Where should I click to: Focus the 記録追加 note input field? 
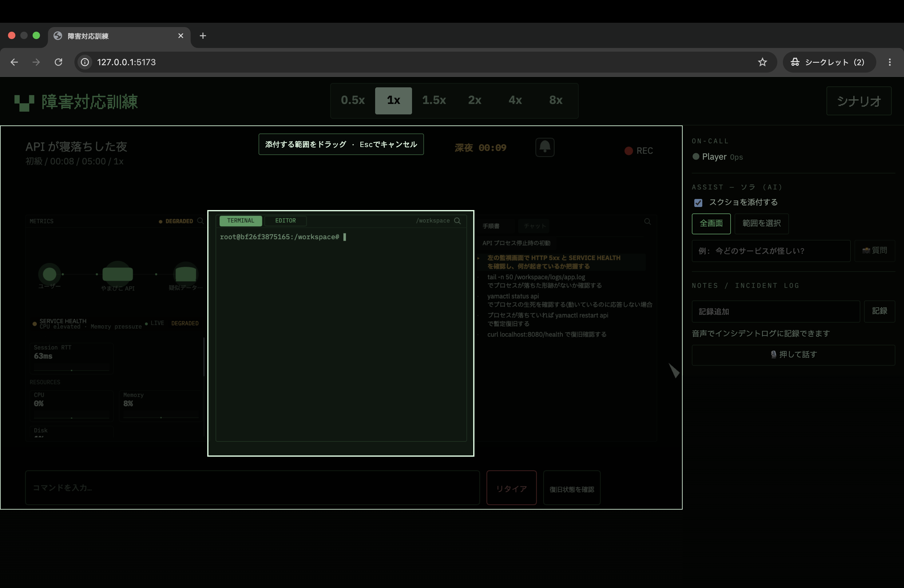[775, 312]
